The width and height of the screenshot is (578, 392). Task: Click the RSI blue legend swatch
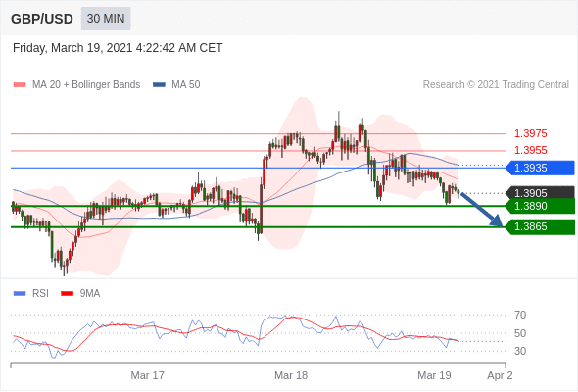tap(20, 294)
